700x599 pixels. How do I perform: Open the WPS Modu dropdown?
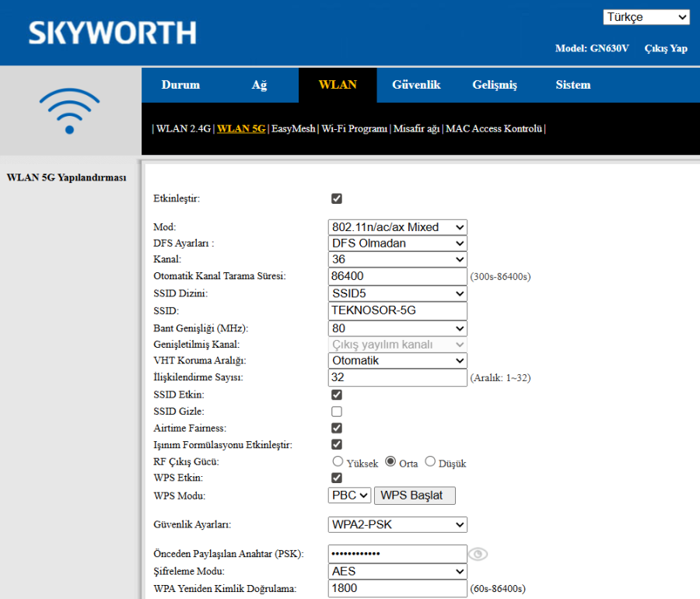pos(349,495)
